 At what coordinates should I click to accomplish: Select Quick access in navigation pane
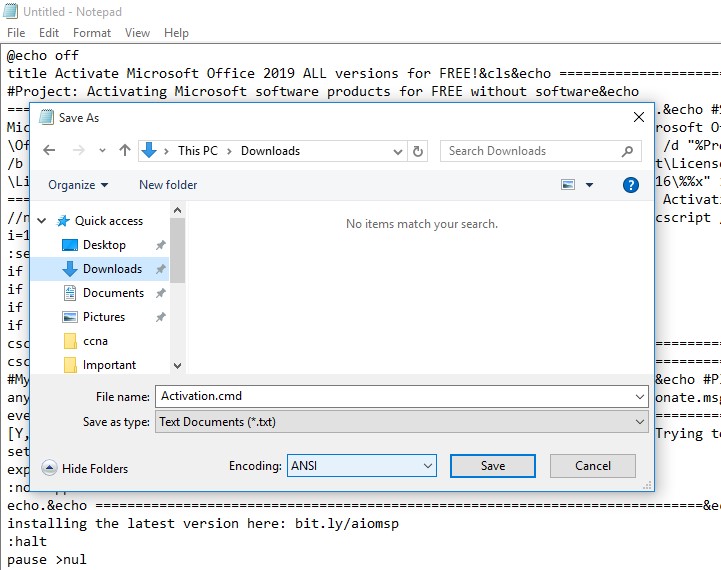109,221
